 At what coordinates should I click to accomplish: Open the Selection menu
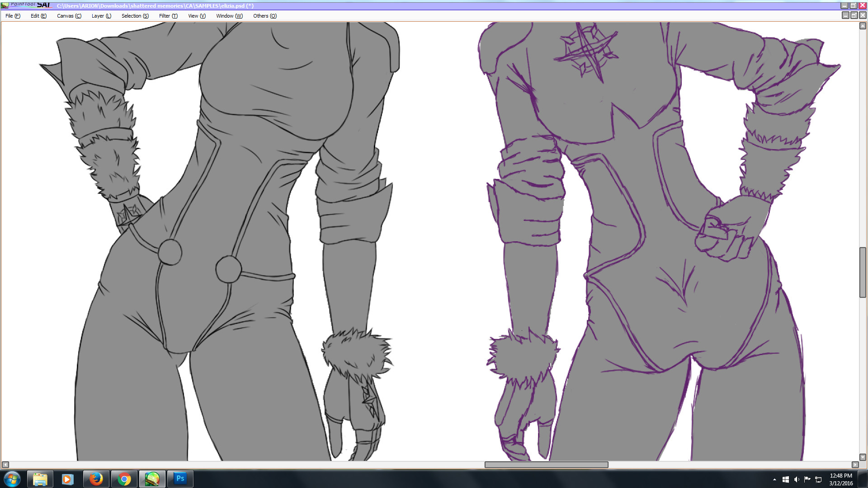pyautogui.click(x=135, y=16)
